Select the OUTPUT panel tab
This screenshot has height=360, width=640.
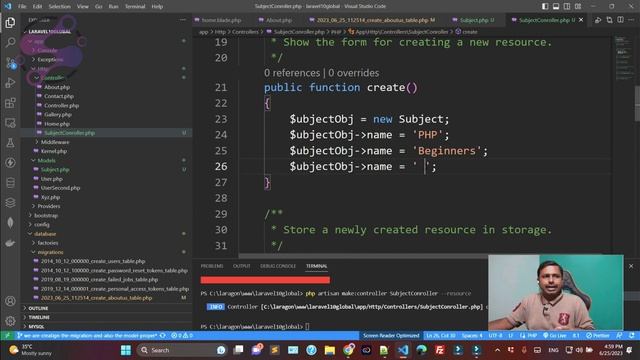242,266
